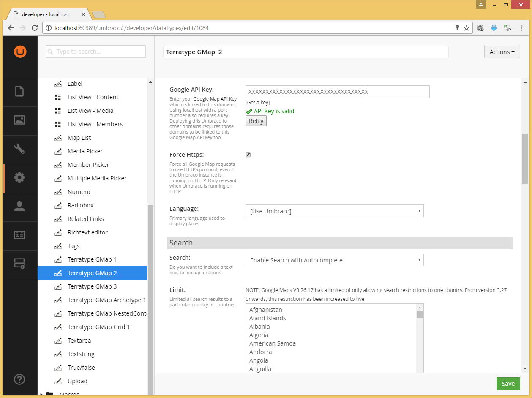Open the Google Map API Key link
The image size is (532, 398).
coord(215,99)
